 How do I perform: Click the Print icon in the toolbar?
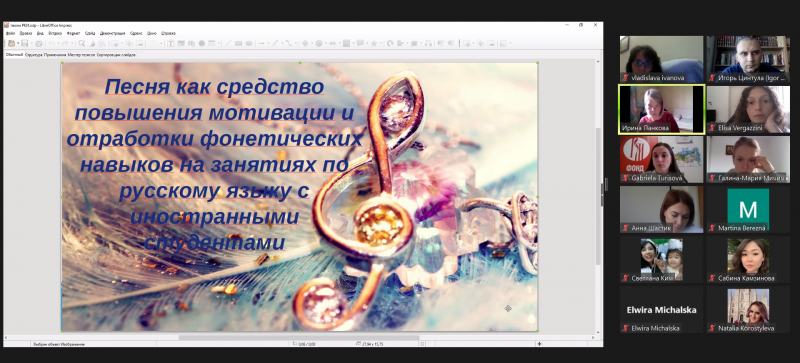point(39,43)
